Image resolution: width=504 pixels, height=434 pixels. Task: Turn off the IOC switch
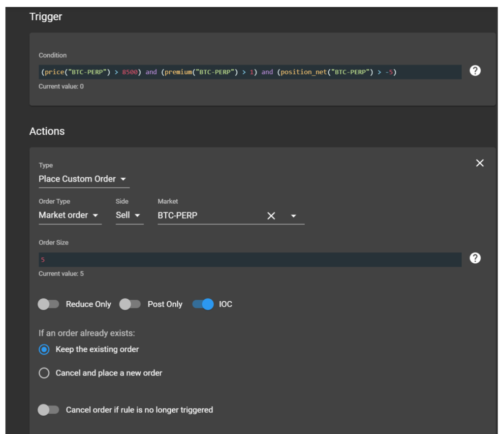(203, 304)
